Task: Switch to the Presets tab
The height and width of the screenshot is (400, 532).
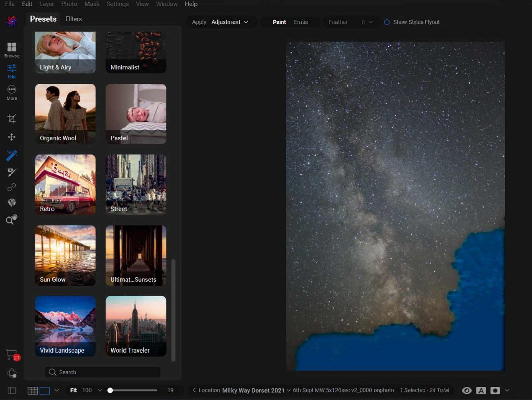Action: coord(43,19)
